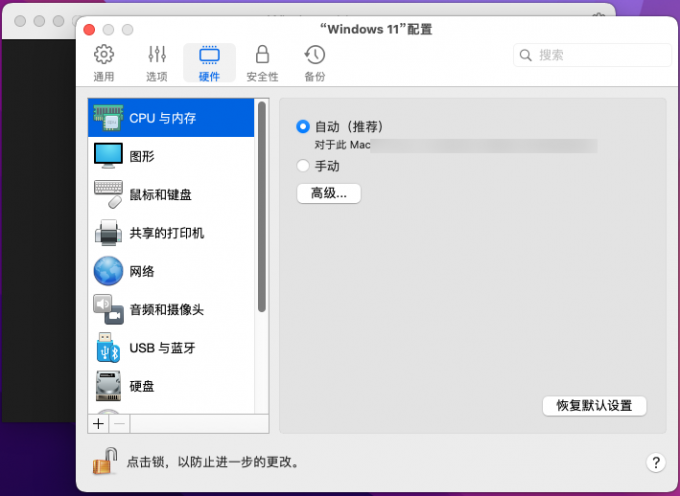Switch to the 安全性 tab label
Image resolution: width=680 pixels, height=496 pixels.
pos(262,77)
